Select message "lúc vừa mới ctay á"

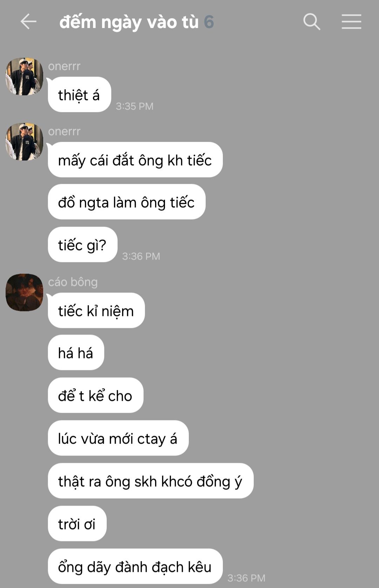(118, 438)
